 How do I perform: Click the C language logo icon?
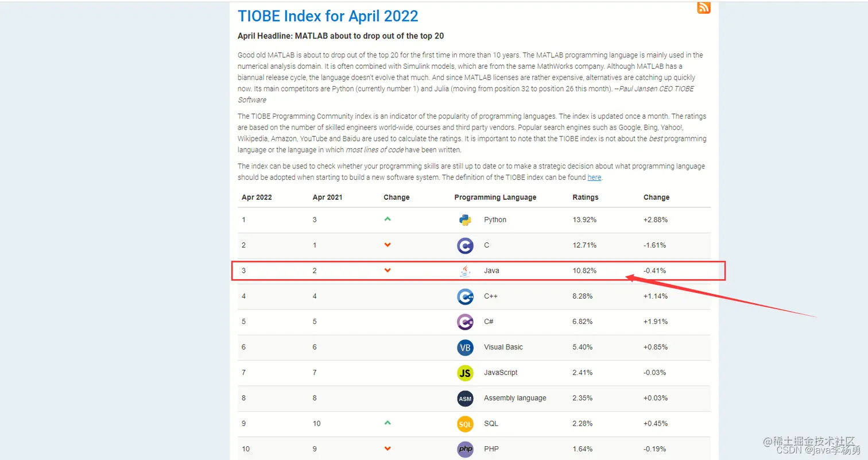click(x=465, y=246)
